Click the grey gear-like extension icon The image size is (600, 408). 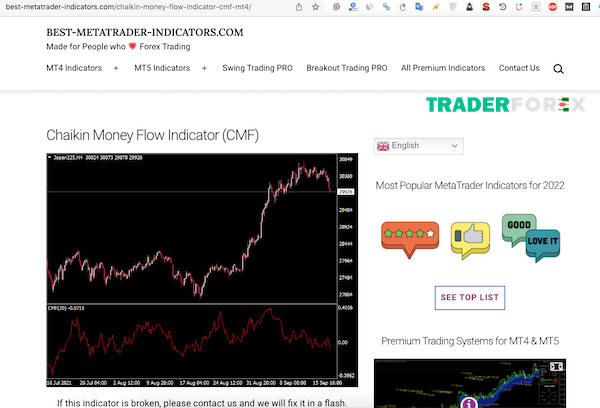336,7
